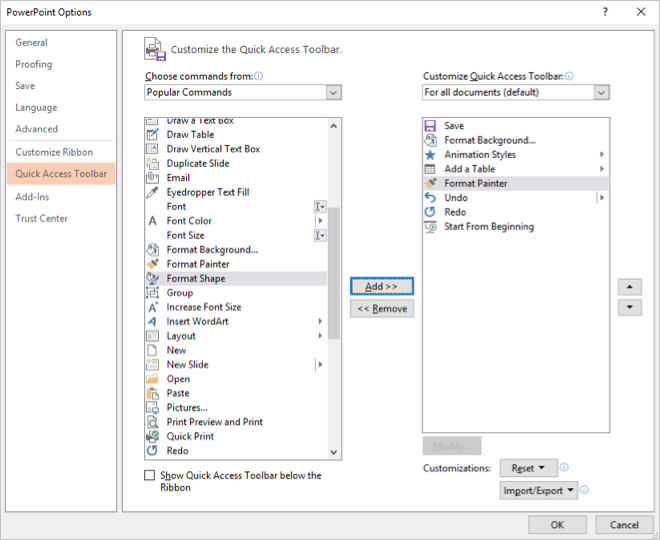Switch to the Customize Ribbon category
Image resolution: width=660 pixels, height=540 pixels.
click(54, 152)
